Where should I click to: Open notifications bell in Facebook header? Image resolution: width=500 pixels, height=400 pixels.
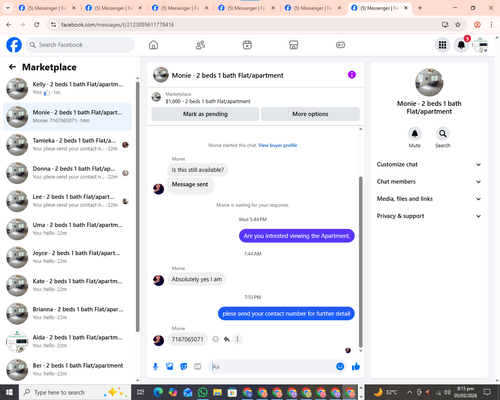(x=461, y=45)
